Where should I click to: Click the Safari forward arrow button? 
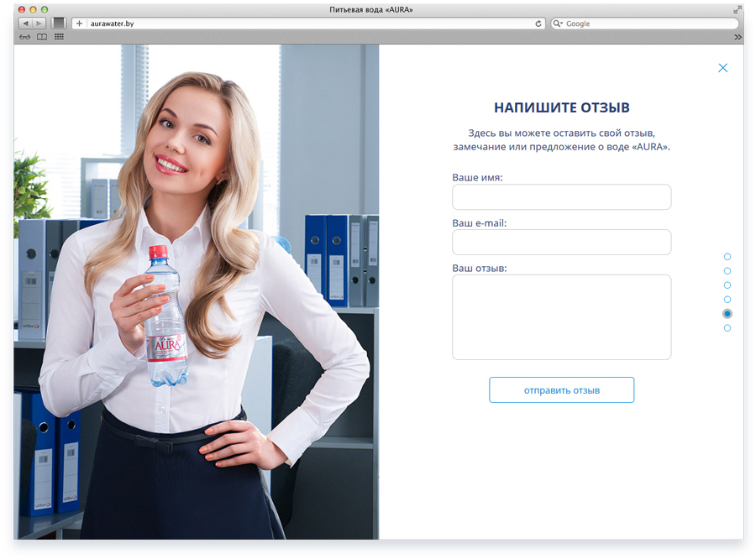(39, 24)
